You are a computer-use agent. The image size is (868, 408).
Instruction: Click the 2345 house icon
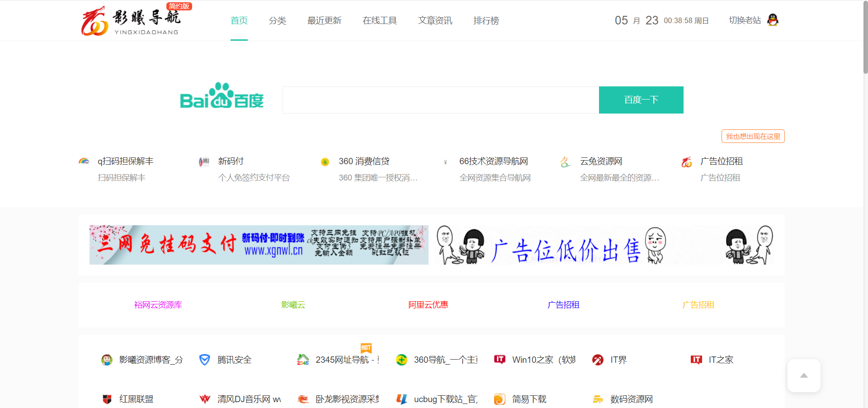(x=303, y=360)
